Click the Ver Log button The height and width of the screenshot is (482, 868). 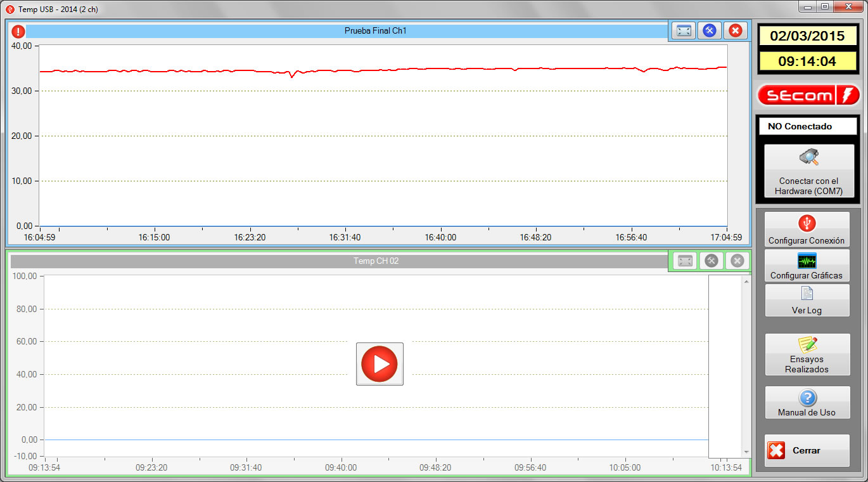click(x=807, y=300)
